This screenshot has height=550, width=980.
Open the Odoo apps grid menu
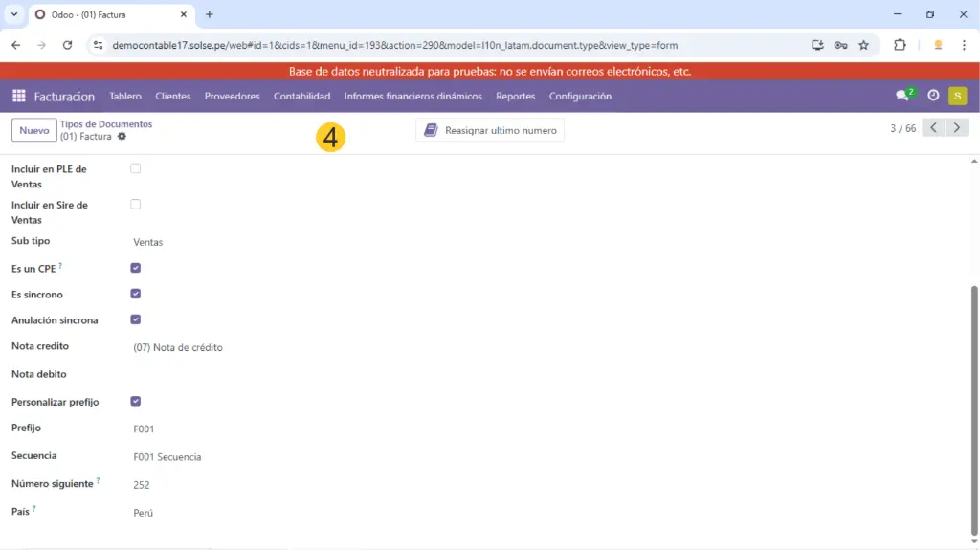click(18, 96)
